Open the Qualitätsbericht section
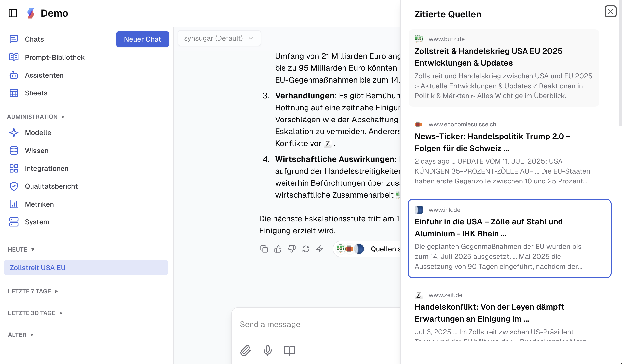 tap(51, 186)
